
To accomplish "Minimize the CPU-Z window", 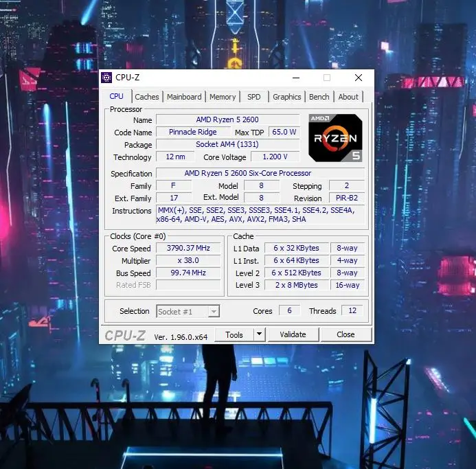I will (x=296, y=78).
